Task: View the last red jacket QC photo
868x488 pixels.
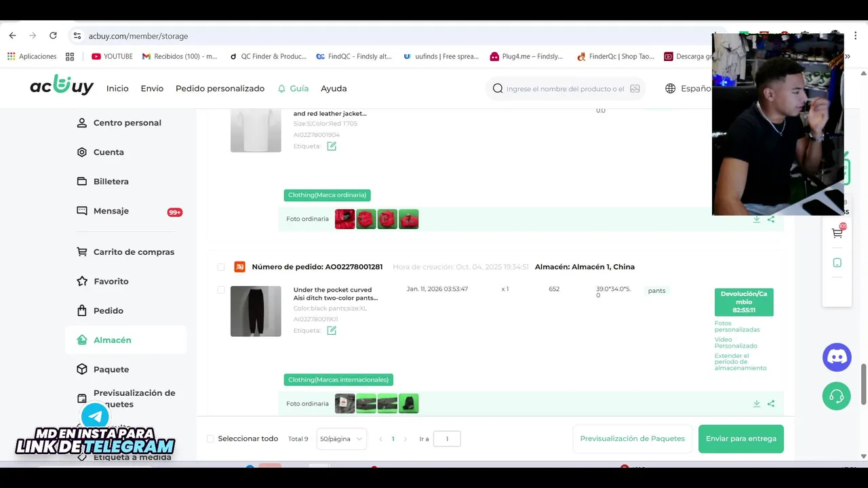Action: click(408, 219)
